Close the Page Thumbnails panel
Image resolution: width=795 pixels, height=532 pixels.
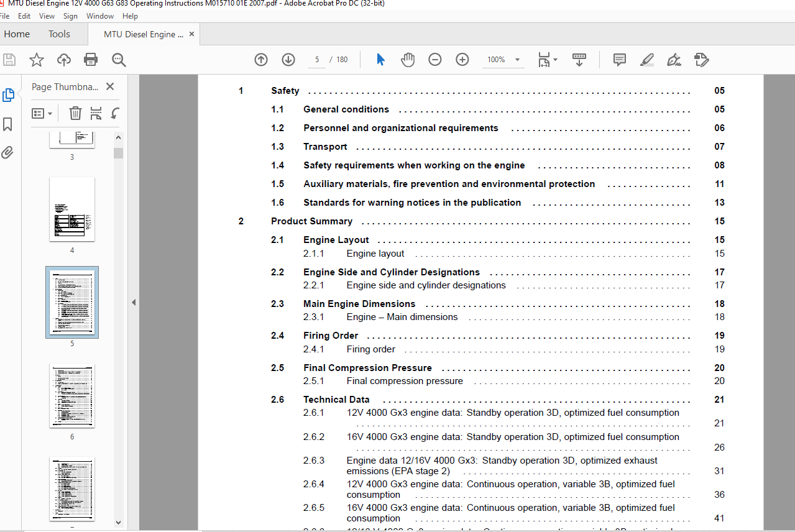click(110, 87)
